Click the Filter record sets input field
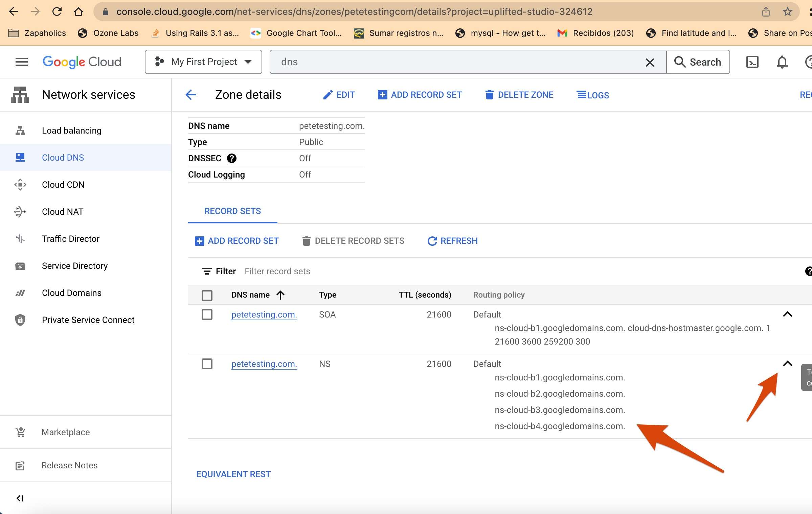 tap(277, 272)
